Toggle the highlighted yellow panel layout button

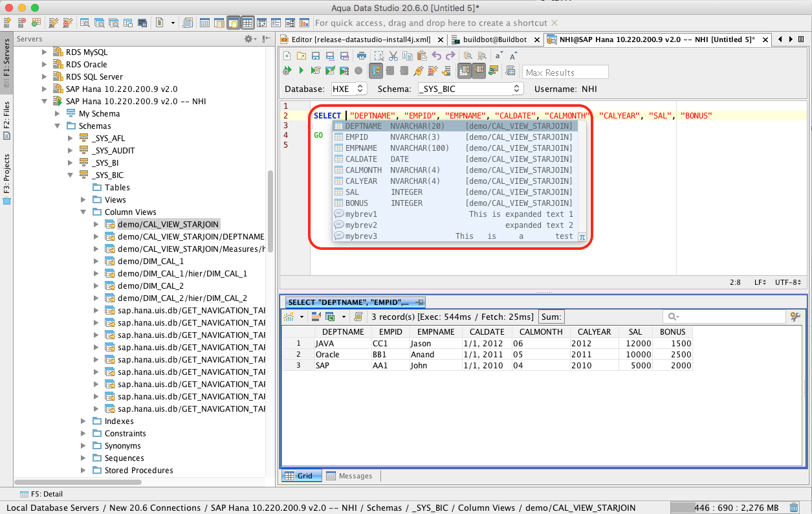coord(234,23)
